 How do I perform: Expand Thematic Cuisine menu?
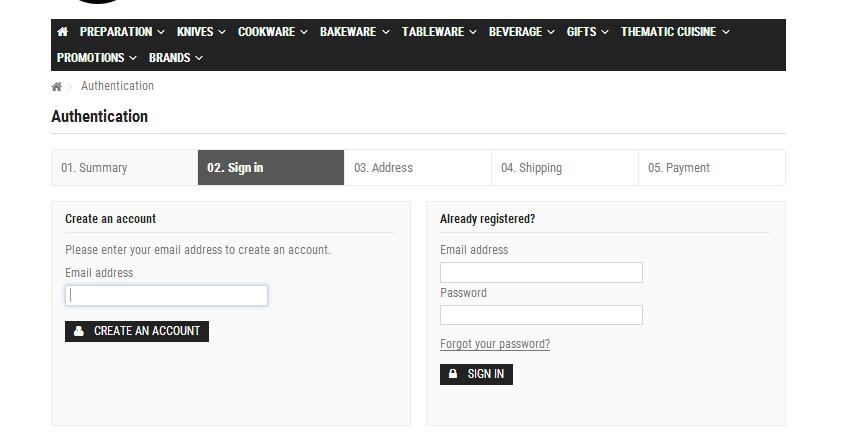pos(675,32)
